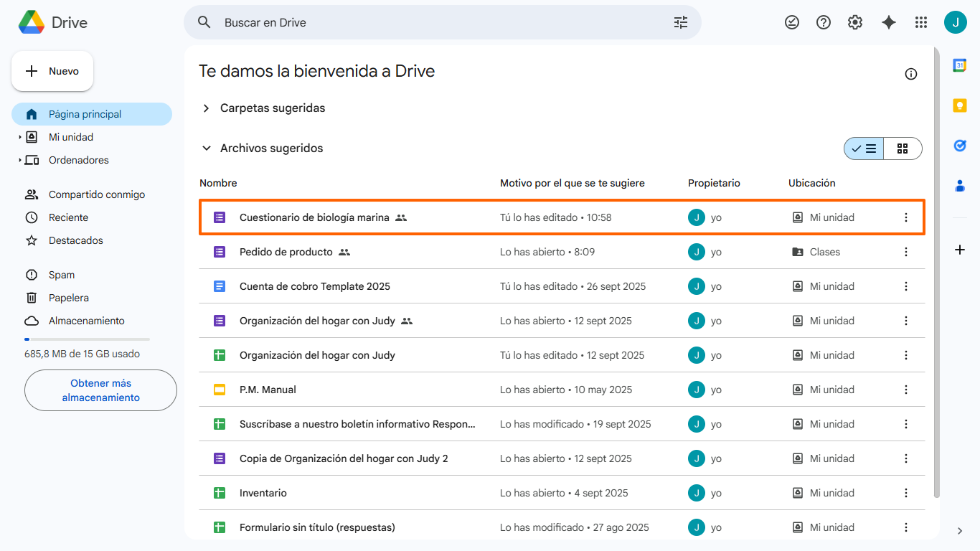Switch to list view layout

864,149
